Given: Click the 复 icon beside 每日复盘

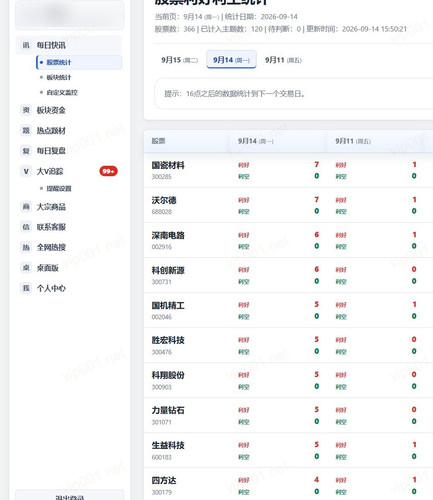Looking at the screenshot, I should click(26, 151).
